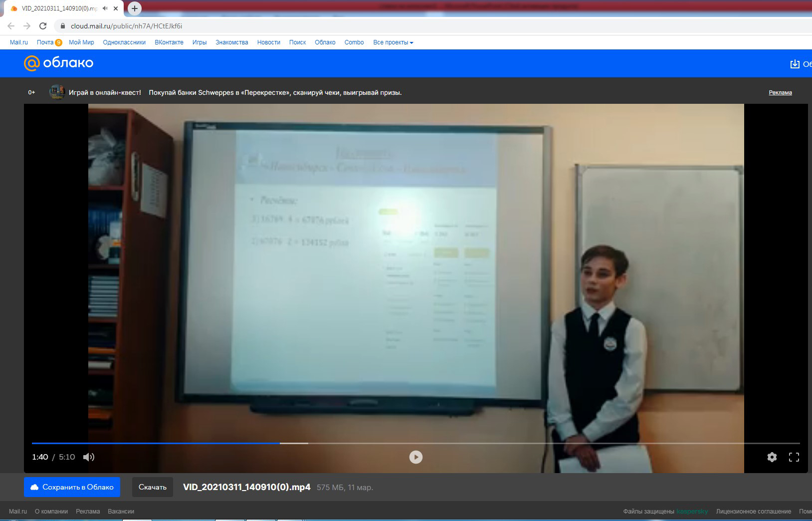Open a new browser tab
The width and height of the screenshot is (812, 521).
click(x=135, y=8)
